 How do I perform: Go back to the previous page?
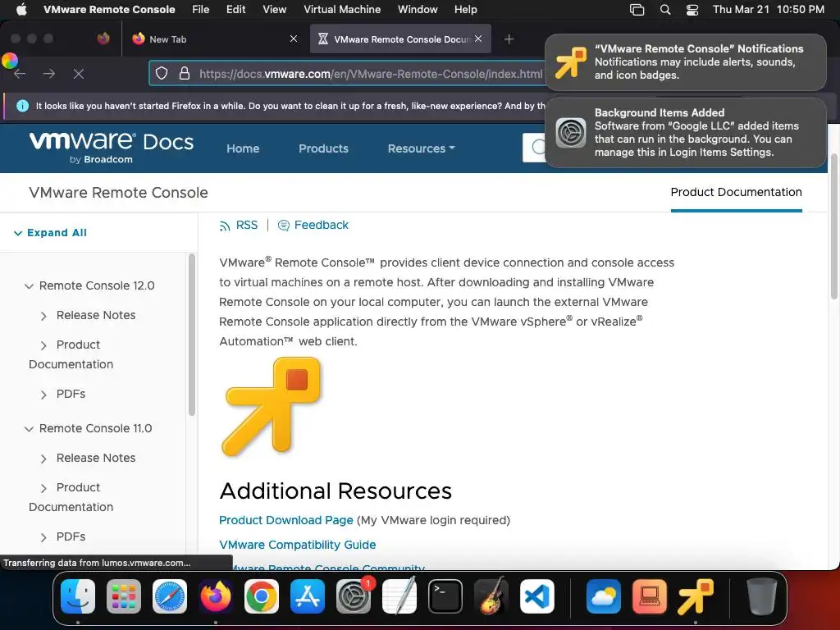point(20,73)
